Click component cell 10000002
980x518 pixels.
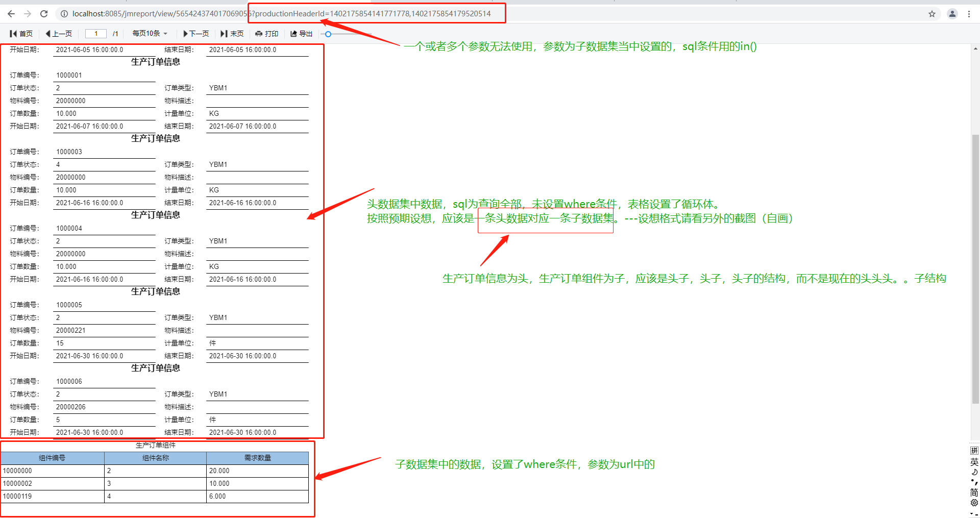point(53,483)
